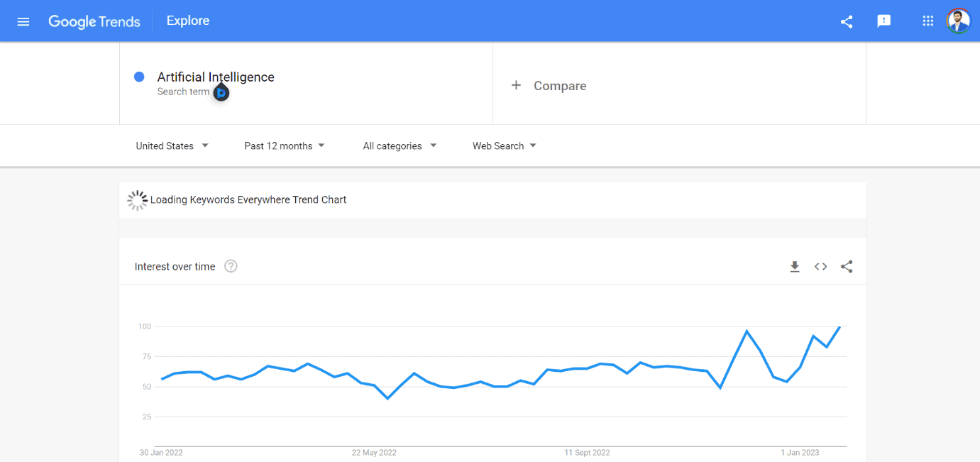Viewport: 980px width, 462px height.
Task: Expand the All categories dropdown
Action: click(400, 145)
